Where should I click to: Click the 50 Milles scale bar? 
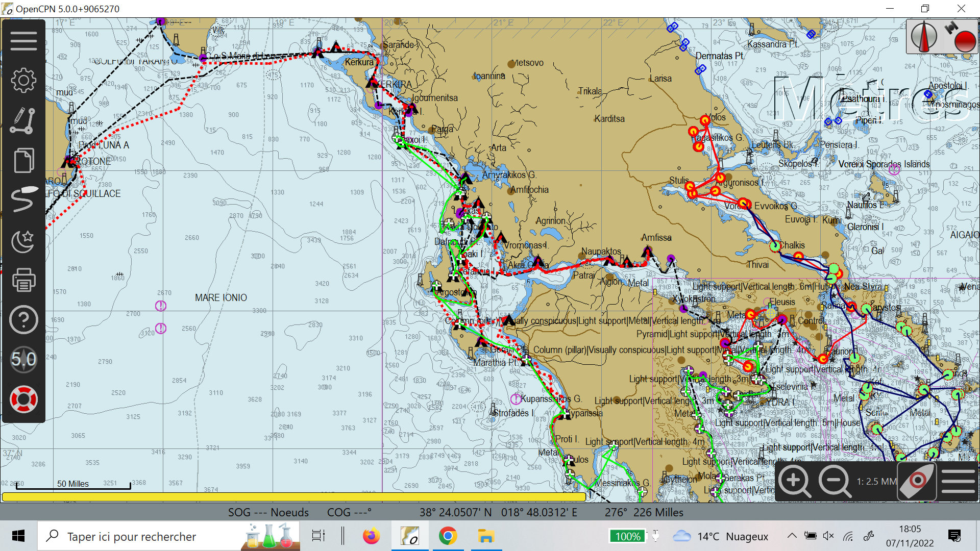point(73,484)
